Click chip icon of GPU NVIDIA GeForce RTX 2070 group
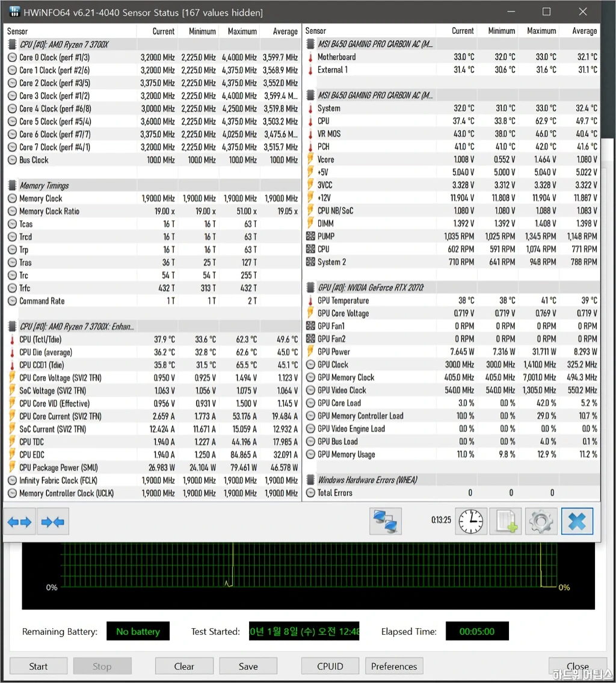 pyautogui.click(x=310, y=288)
